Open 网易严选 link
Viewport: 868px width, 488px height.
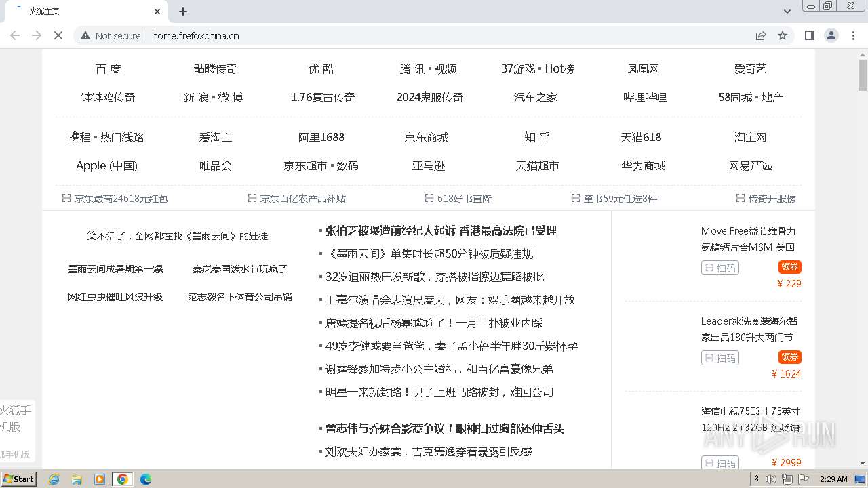click(750, 166)
